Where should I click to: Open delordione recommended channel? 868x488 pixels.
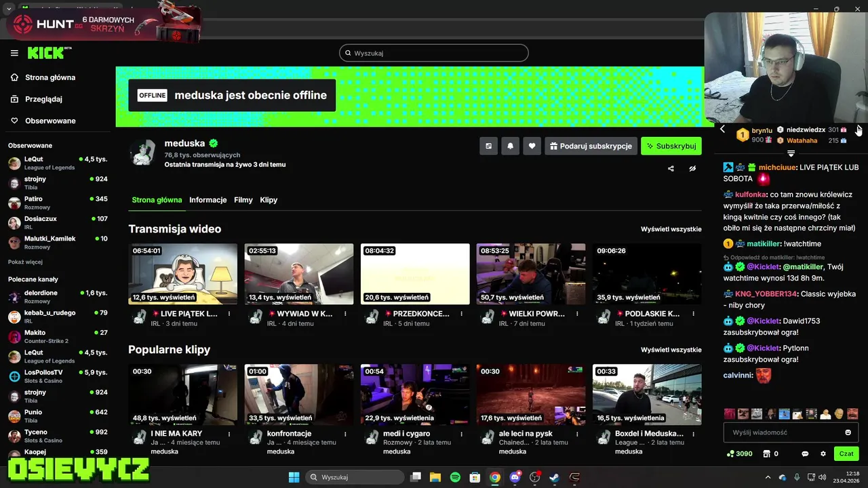point(58,296)
